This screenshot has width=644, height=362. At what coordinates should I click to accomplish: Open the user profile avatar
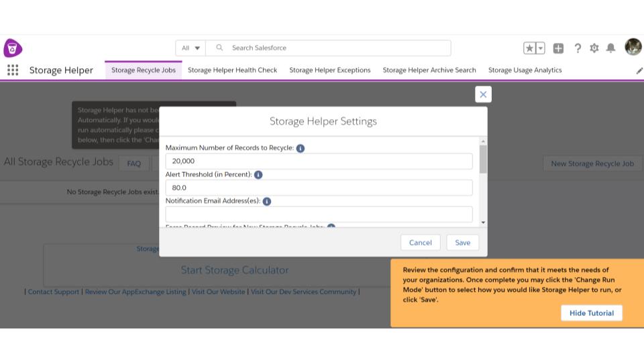coord(633,47)
